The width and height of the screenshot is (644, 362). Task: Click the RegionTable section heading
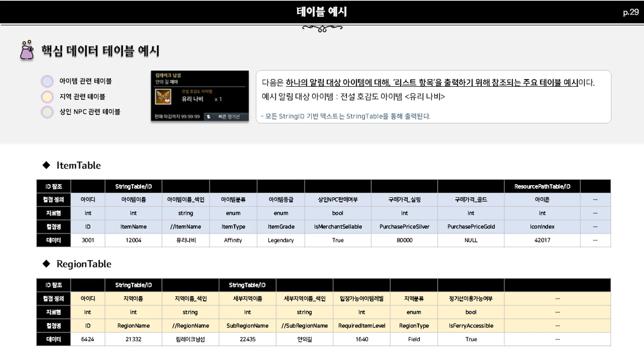tap(84, 264)
